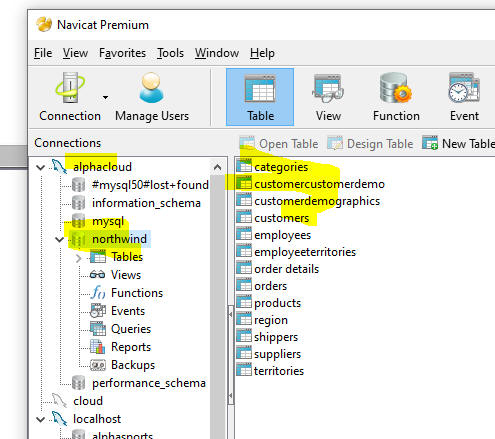Open the Favorites menu
Viewport: 495px width, 439px height.
[122, 53]
